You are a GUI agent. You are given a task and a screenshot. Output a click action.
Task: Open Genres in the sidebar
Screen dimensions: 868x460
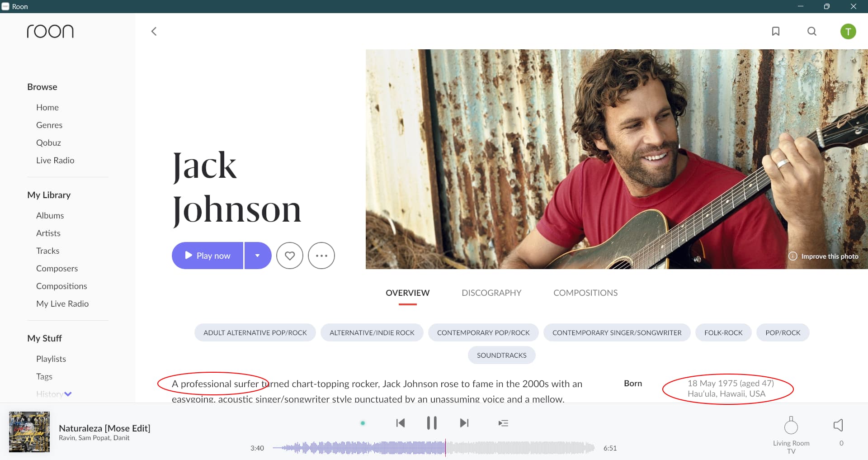tap(49, 125)
